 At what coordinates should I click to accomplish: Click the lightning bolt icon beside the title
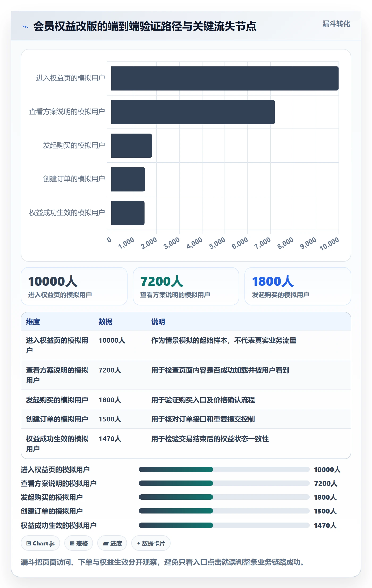click(25, 27)
